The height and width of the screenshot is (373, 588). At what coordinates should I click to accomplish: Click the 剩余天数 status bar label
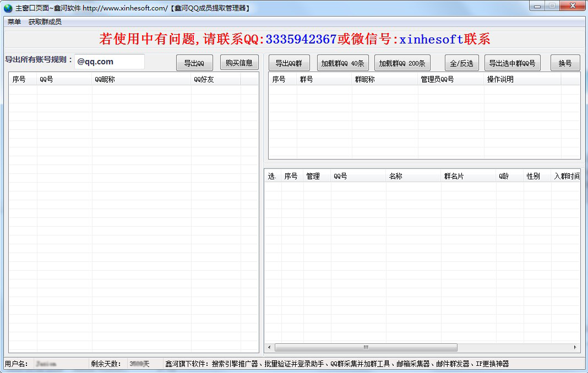[x=106, y=364]
